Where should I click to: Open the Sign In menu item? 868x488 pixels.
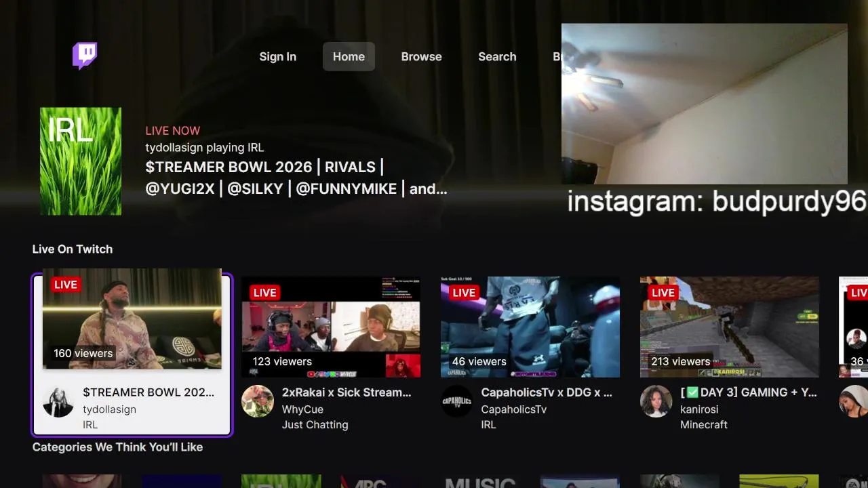click(x=277, y=57)
